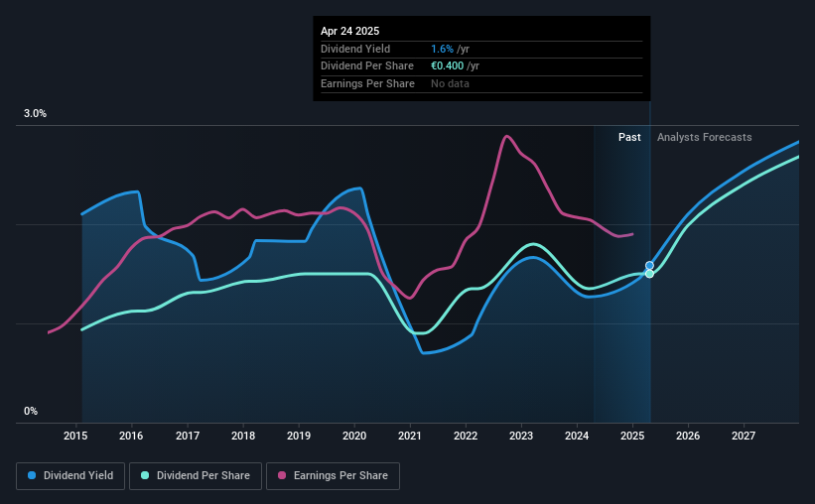This screenshot has height=504, width=815.
Task: Select the blue Dividend Yield data point marker
Action: click(649, 266)
